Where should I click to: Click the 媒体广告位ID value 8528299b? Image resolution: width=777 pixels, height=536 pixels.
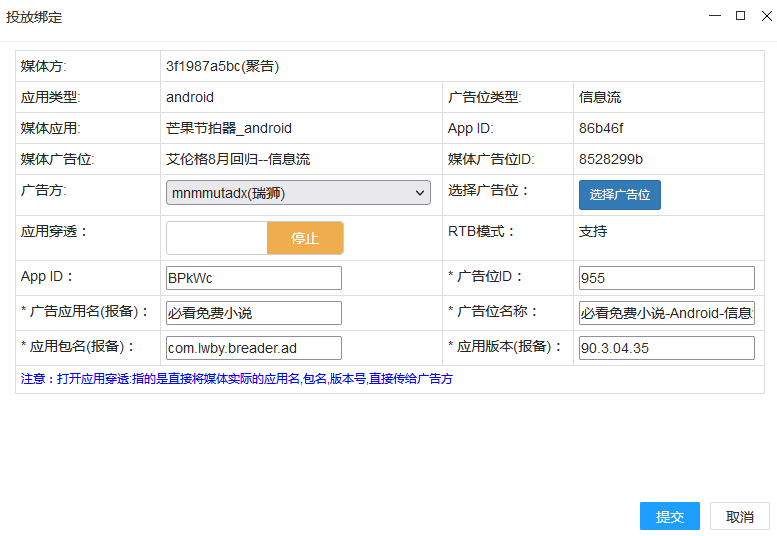pyautogui.click(x=610, y=159)
